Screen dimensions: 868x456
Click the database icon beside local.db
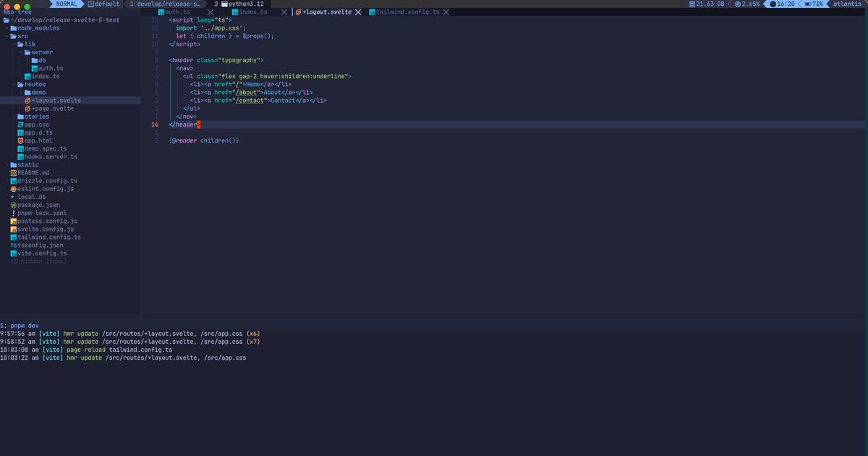[x=13, y=197]
